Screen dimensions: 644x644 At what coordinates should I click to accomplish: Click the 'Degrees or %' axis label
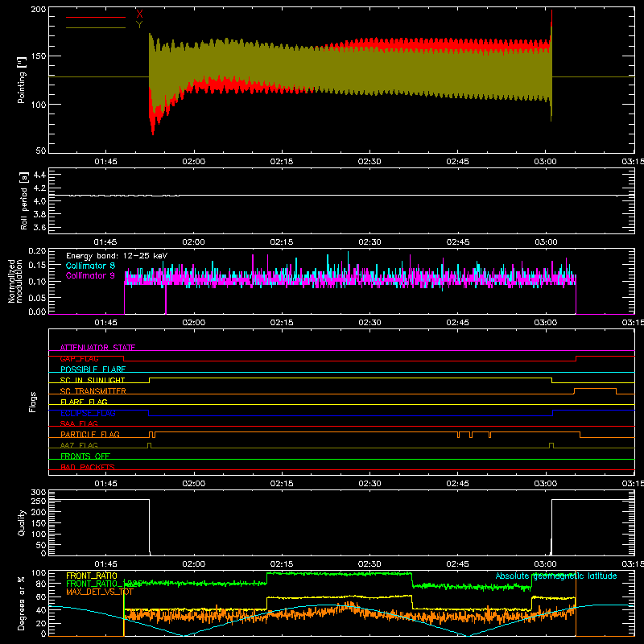click(x=22, y=604)
